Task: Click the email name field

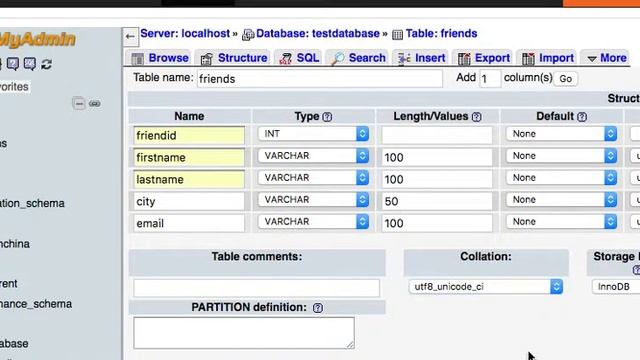Action: [189, 223]
